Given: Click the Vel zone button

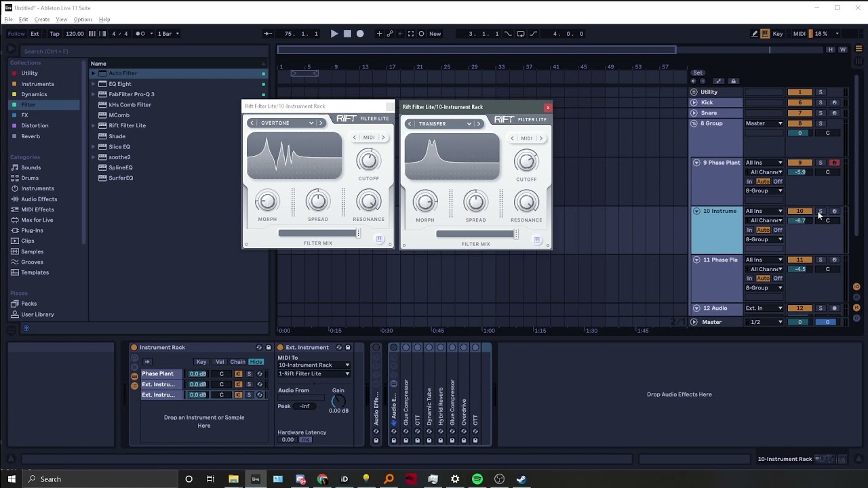Looking at the screenshot, I should click(x=219, y=362).
